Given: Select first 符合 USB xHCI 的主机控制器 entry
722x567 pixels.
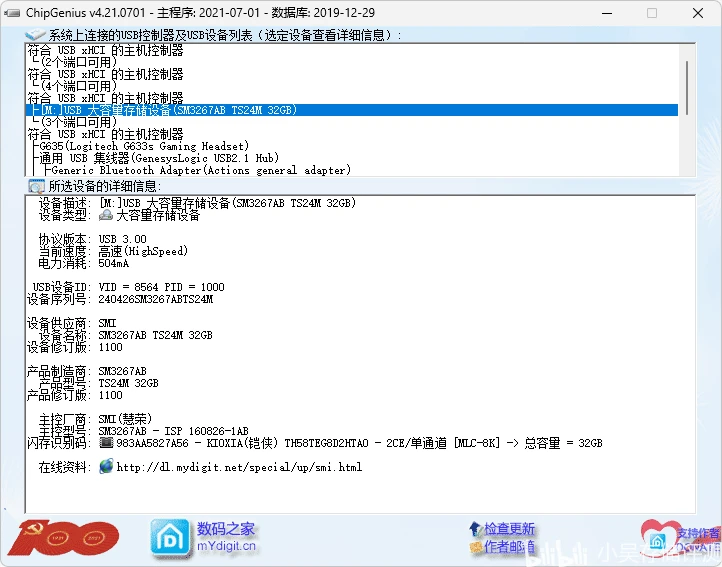Looking at the screenshot, I should pos(105,50).
